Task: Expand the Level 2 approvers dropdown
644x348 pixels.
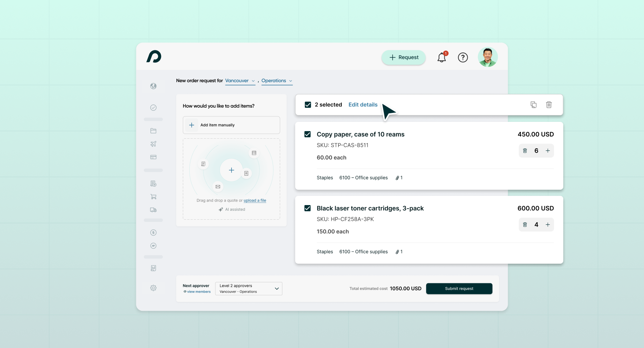Action: click(249, 289)
